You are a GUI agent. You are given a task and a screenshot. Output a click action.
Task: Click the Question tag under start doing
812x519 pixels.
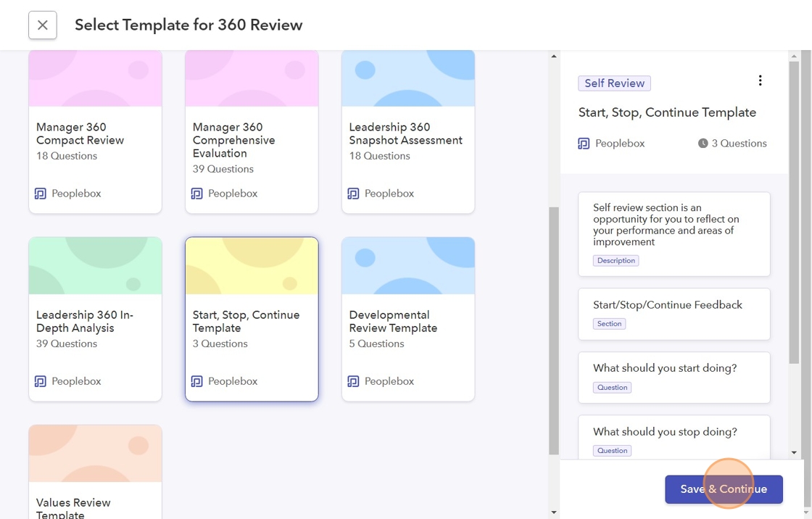click(x=612, y=387)
